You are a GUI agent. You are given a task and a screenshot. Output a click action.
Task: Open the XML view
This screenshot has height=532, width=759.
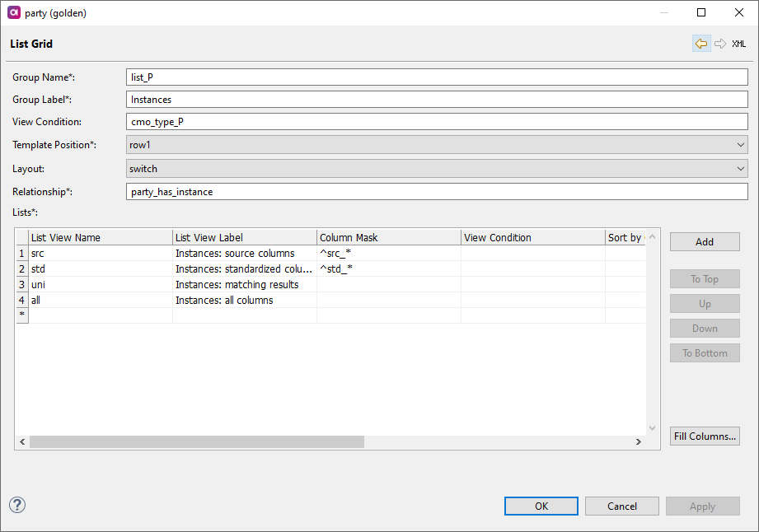point(739,44)
